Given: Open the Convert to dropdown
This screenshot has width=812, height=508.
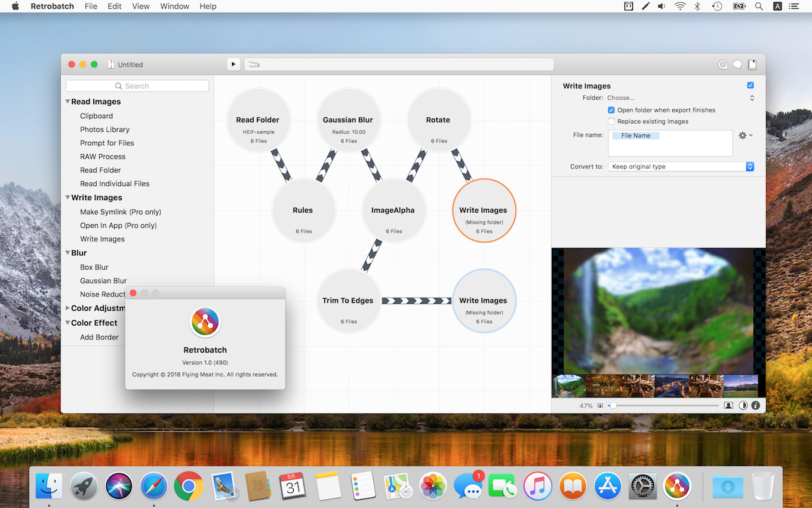Looking at the screenshot, I should (681, 167).
